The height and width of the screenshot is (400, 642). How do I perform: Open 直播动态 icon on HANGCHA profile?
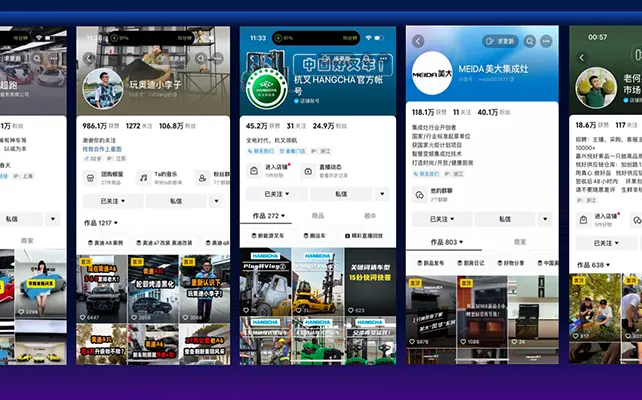pos(308,171)
